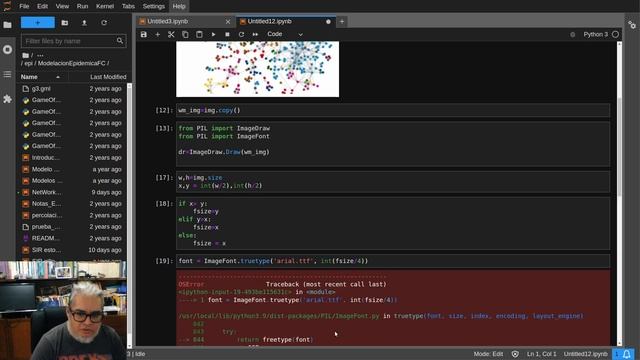Open the File menu
The height and width of the screenshot is (360, 640).
24,6
